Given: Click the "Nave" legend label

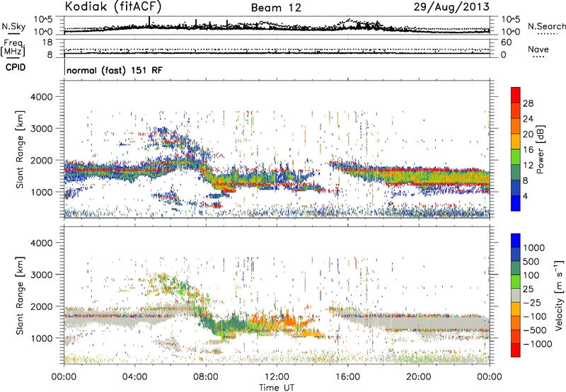Looking at the screenshot, I should click(538, 49).
